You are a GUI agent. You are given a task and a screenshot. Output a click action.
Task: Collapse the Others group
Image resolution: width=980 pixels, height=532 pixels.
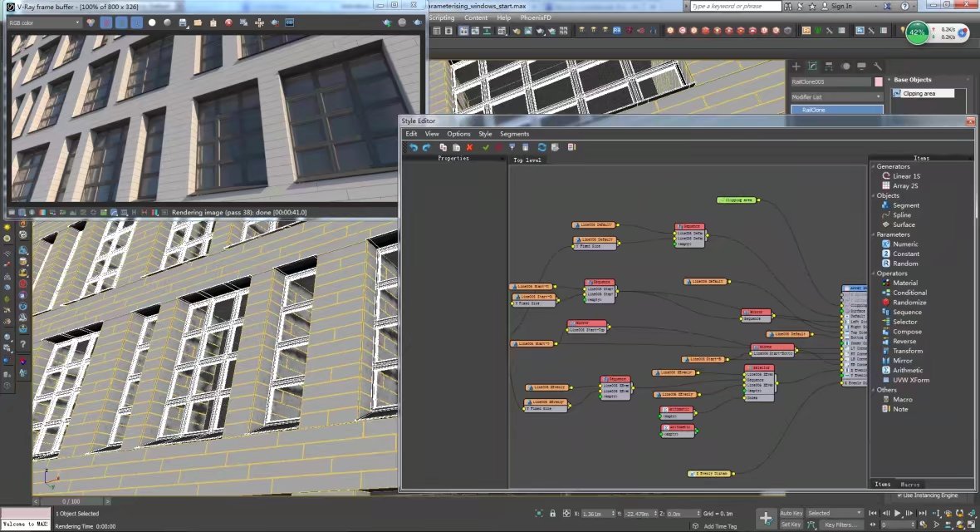point(873,390)
